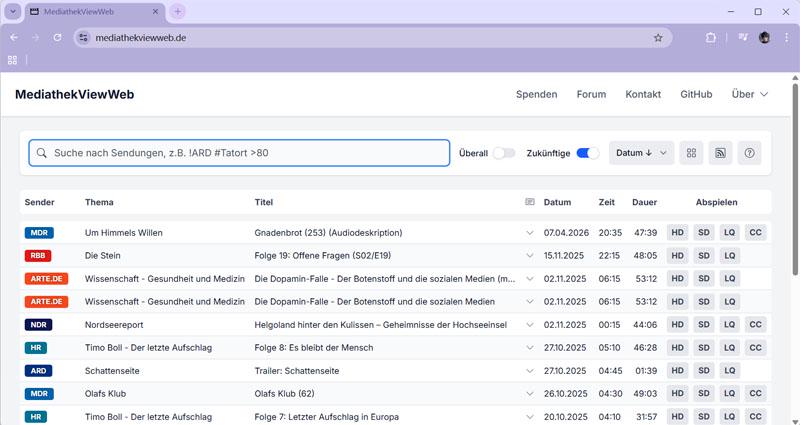
Task: Open CC subtitles for Um Himmels Willen
Action: tap(755, 232)
